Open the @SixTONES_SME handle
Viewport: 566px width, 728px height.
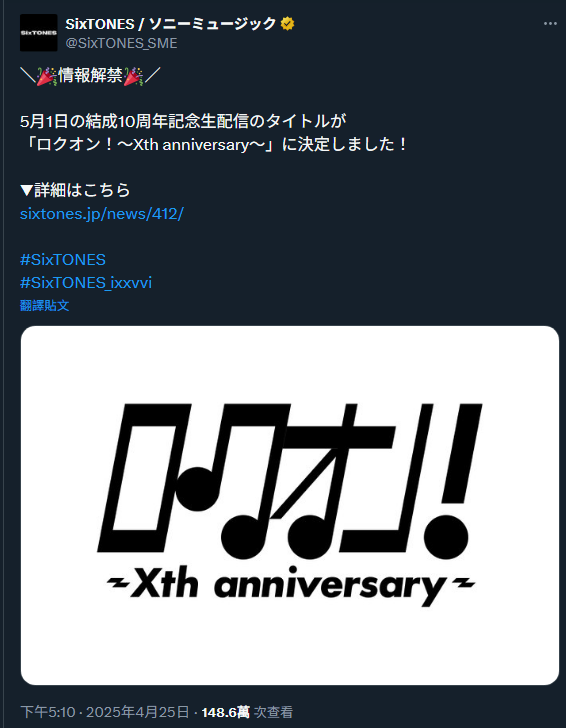coord(121,43)
